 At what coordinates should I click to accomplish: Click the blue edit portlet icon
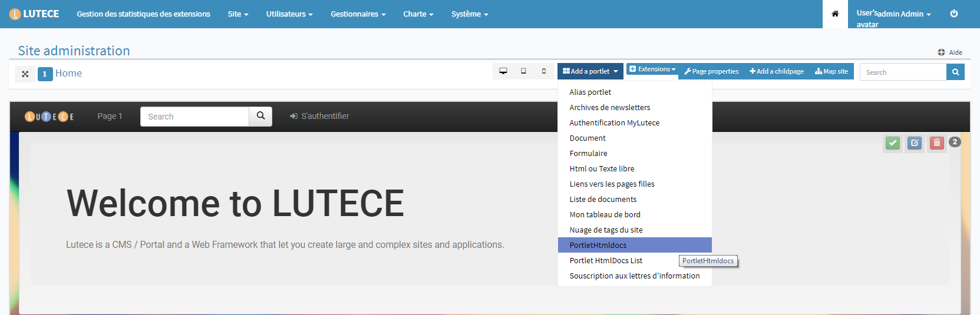pyautogui.click(x=915, y=142)
